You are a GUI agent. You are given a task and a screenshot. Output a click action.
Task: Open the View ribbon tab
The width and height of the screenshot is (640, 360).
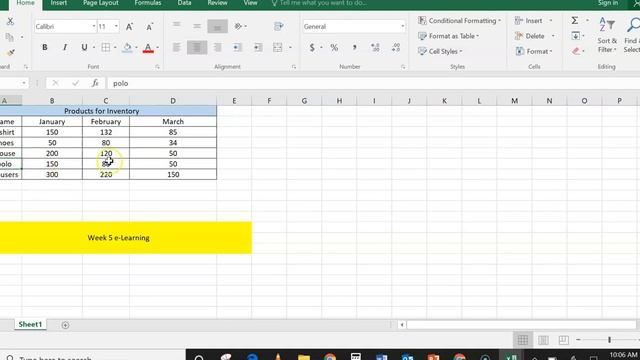[250, 3]
